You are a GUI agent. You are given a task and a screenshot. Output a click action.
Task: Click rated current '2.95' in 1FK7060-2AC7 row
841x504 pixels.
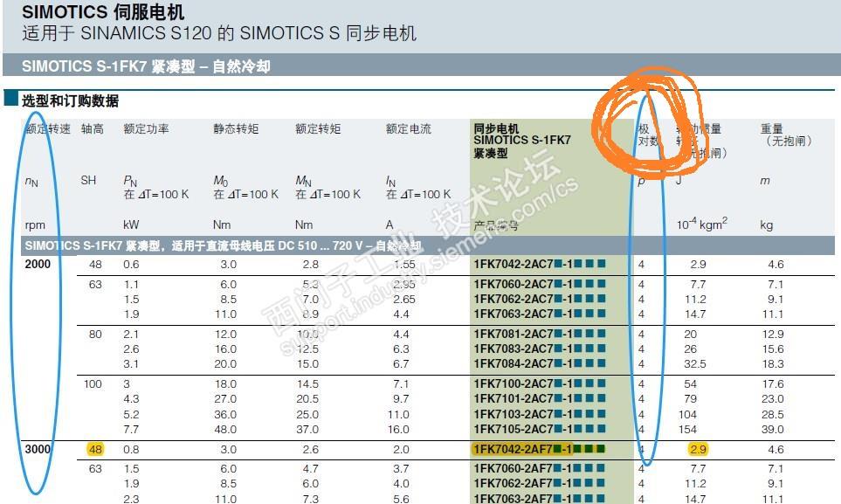(x=404, y=285)
